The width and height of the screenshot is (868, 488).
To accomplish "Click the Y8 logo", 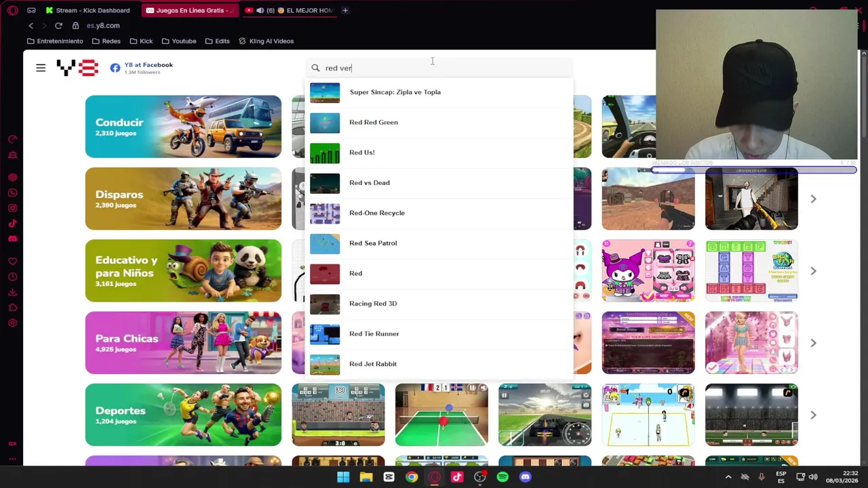I will 77,68.
